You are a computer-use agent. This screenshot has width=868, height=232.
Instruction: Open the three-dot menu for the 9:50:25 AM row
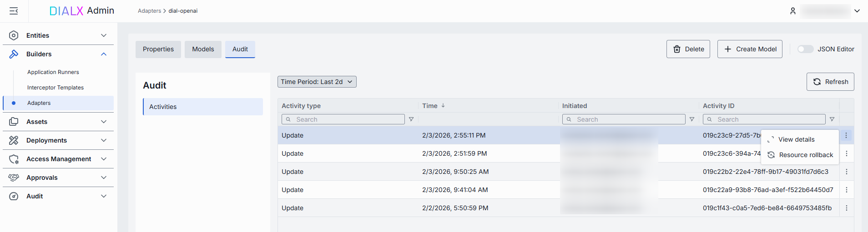pos(847,172)
